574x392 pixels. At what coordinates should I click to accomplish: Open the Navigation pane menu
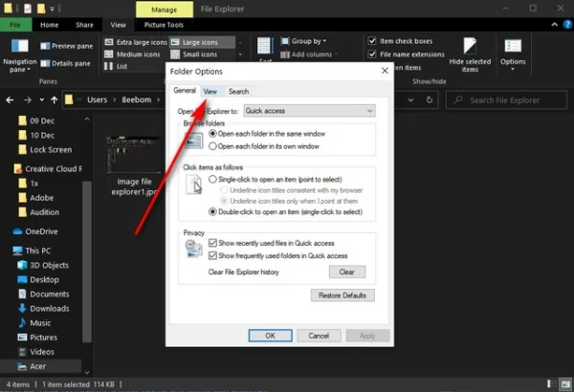point(19,55)
